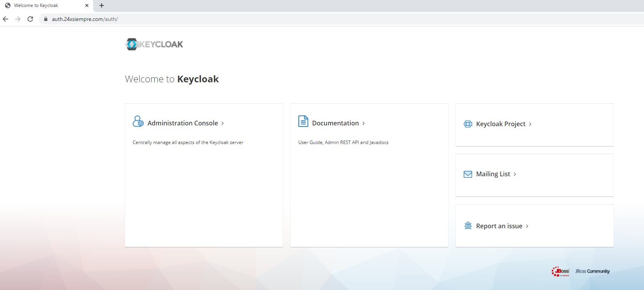Screen dimensions: 644x290
Task: Click the globe favicon on the Keycloak tab
Action: tap(8, 5)
